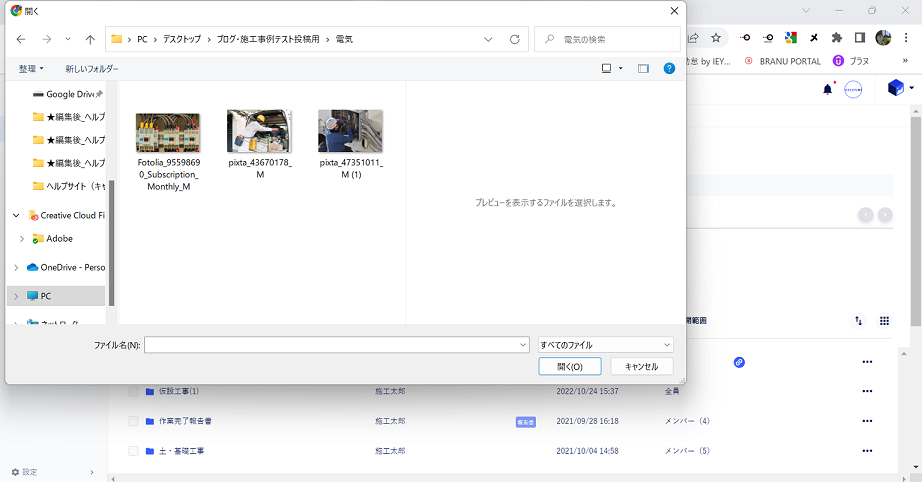
Task: Open more options for 作業完了報告書 row
Action: 867,421
